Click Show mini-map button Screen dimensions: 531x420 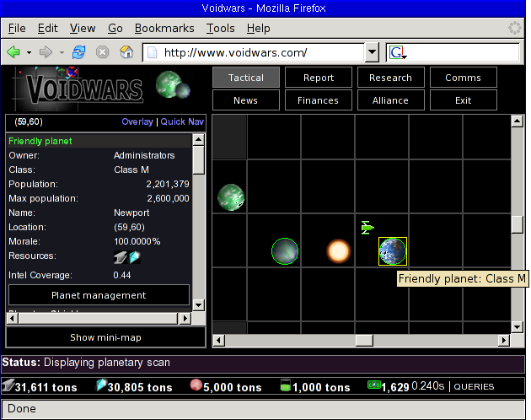pos(105,337)
